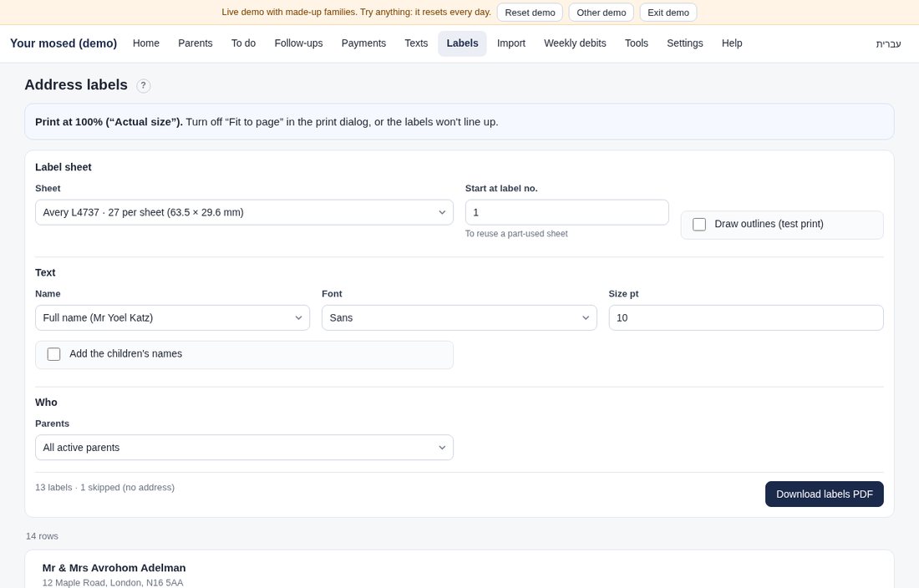919x588 pixels.
Task: Click the Reset demo button
Action: (x=530, y=13)
